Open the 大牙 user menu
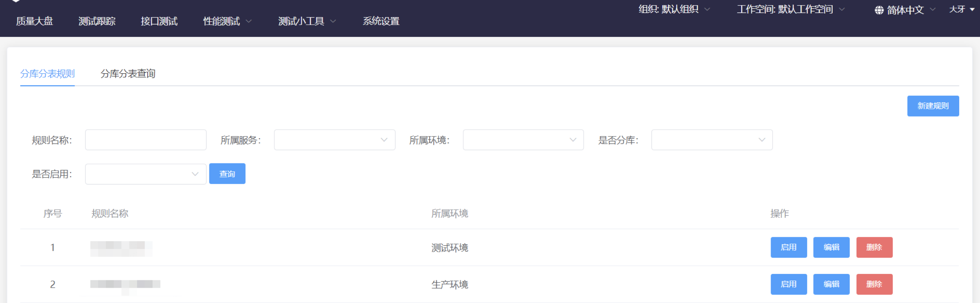980x303 pixels. [x=961, y=10]
